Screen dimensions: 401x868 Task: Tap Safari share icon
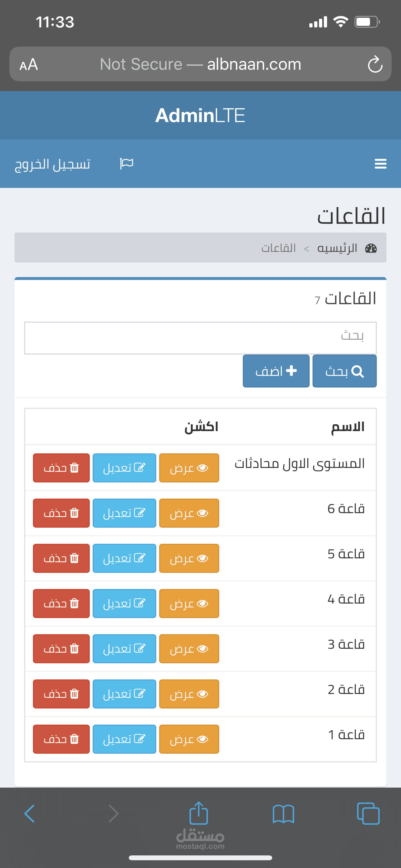pyautogui.click(x=199, y=813)
